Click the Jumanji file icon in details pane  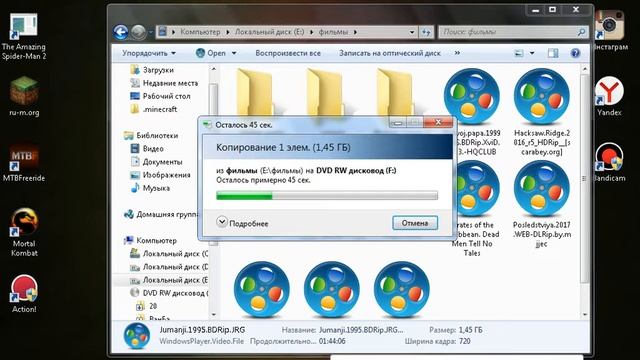(136, 336)
